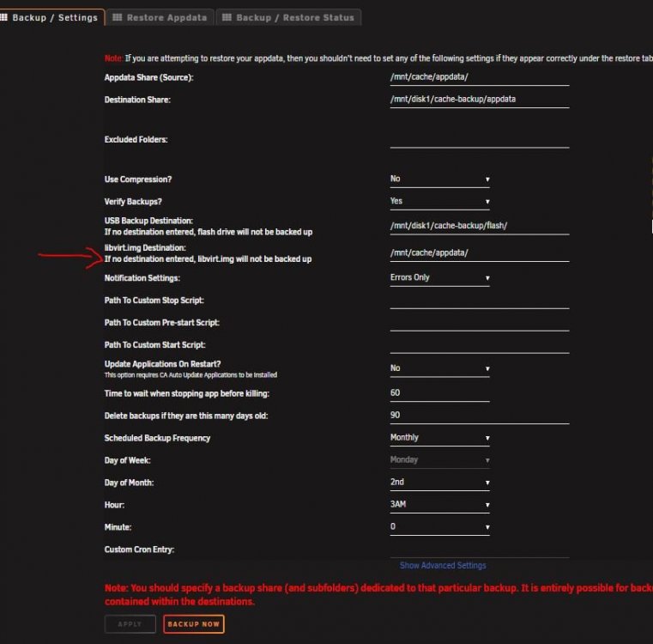Open the Update Applications On Restart dropdown
This screenshot has height=644, width=653.
click(440, 369)
